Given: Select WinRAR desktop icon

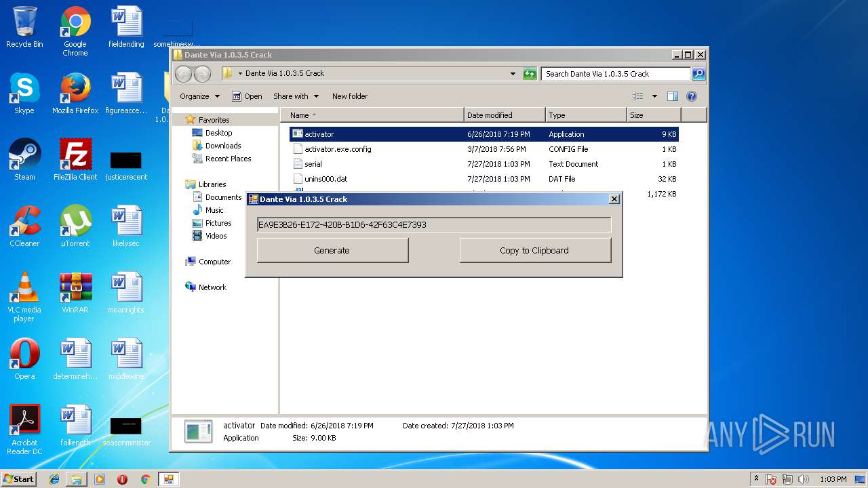Looking at the screenshot, I should click(75, 293).
